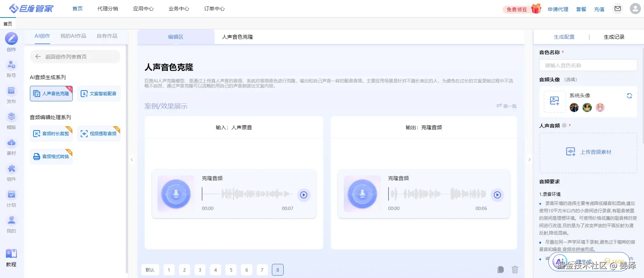This screenshot has height=278, width=644.
Task: Open the 订单中心 menu
Action: pos(214,8)
